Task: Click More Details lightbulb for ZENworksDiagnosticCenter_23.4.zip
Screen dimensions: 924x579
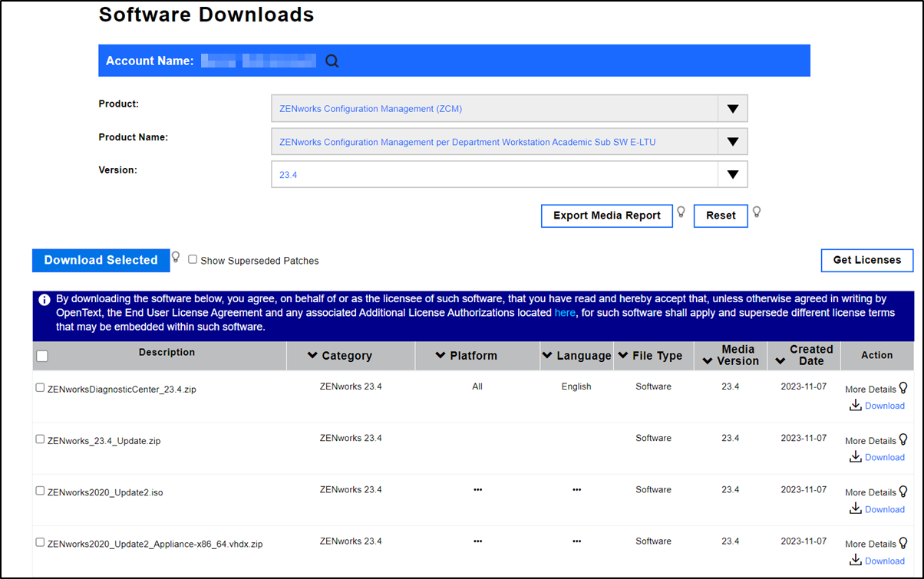Action: tap(903, 388)
